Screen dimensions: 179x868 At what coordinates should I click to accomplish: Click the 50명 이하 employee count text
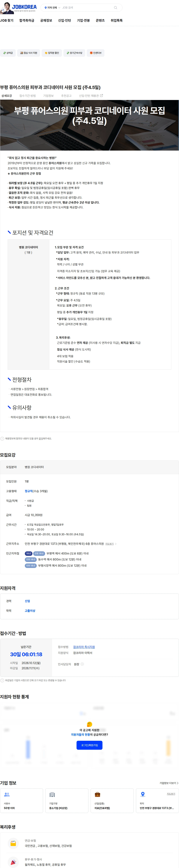10,808
